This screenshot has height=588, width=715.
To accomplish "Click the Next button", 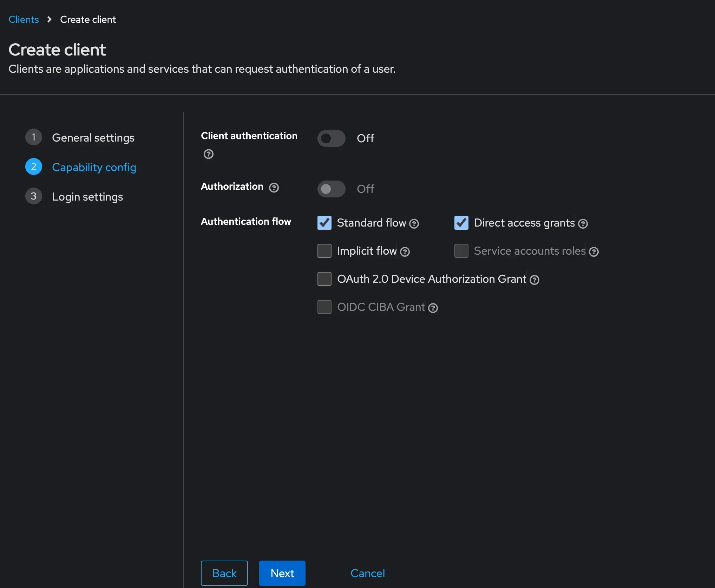I will point(282,573).
